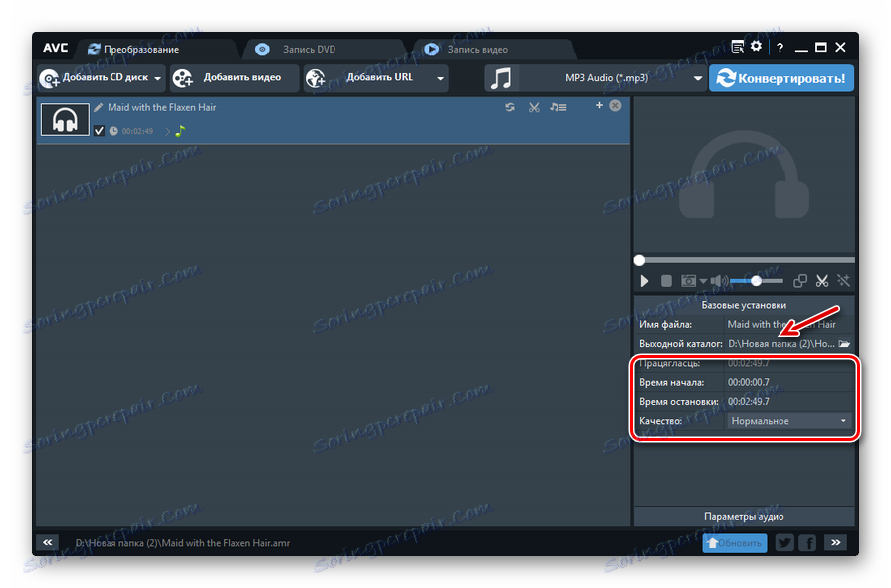Viewport: 891px width, 588px height.
Task: Click the copy windows icon in player controls
Action: click(800, 281)
